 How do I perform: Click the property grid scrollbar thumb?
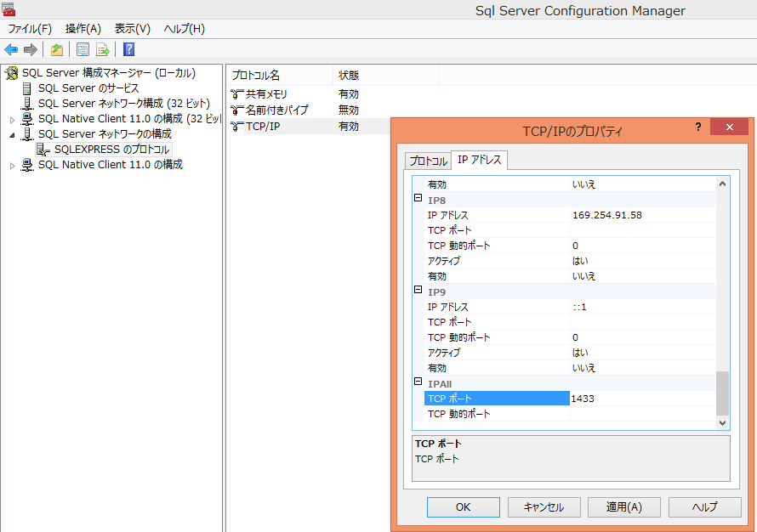pos(722,393)
